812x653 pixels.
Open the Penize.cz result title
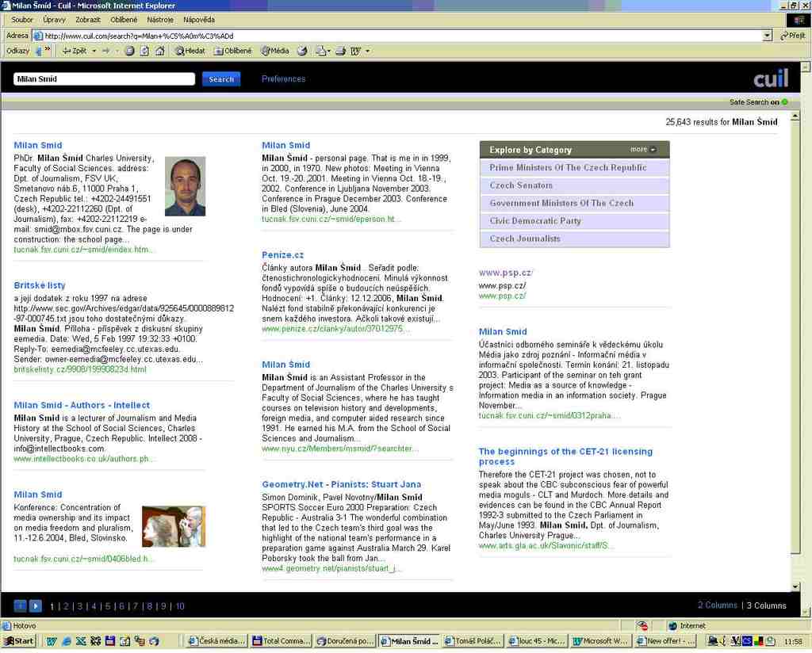click(283, 254)
